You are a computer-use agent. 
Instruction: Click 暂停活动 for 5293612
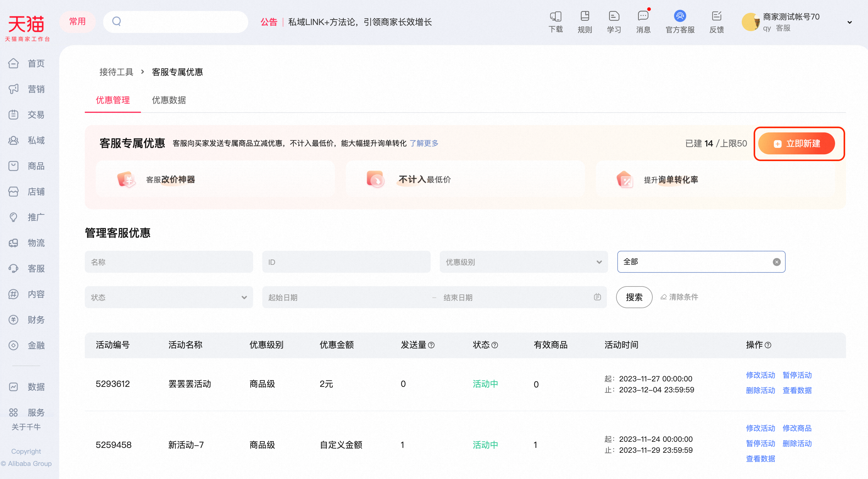click(797, 375)
